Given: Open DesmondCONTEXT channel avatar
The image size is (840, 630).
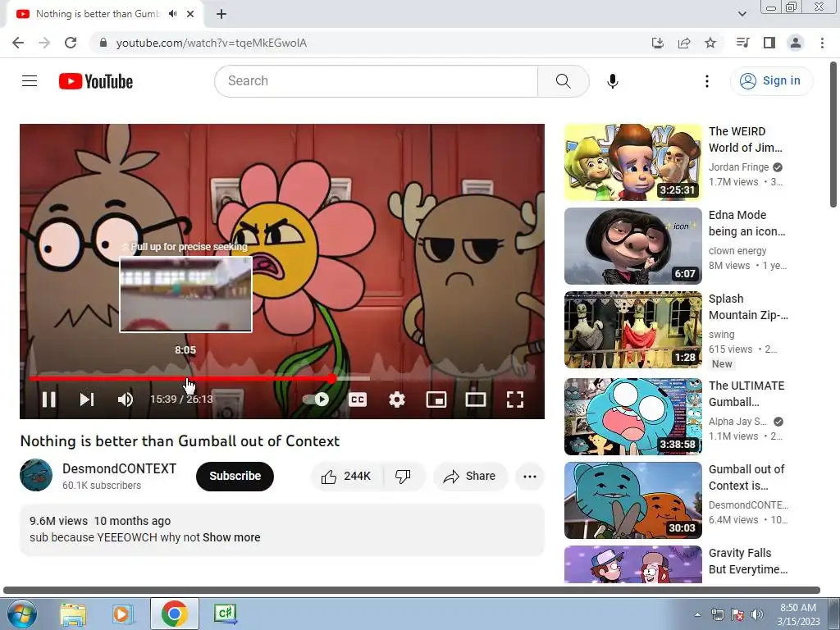Looking at the screenshot, I should coord(36,475).
